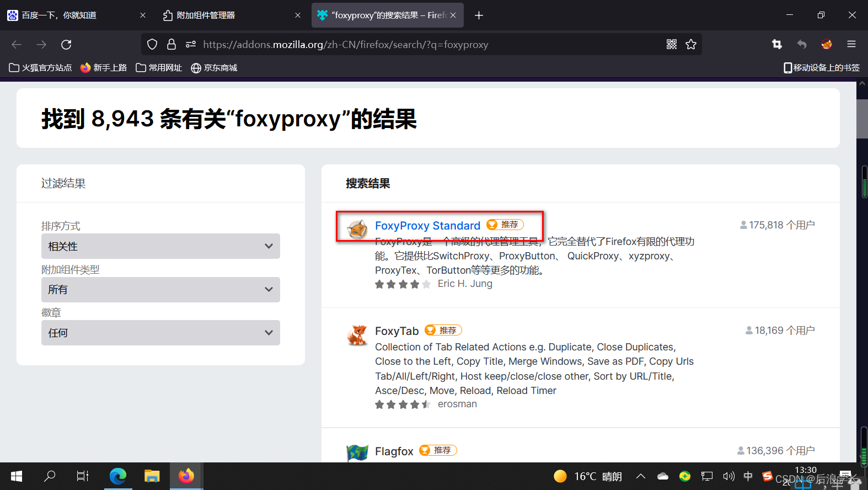Click the 推荐 badge next to Flagfox

pyautogui.click(x=438, y=450)
